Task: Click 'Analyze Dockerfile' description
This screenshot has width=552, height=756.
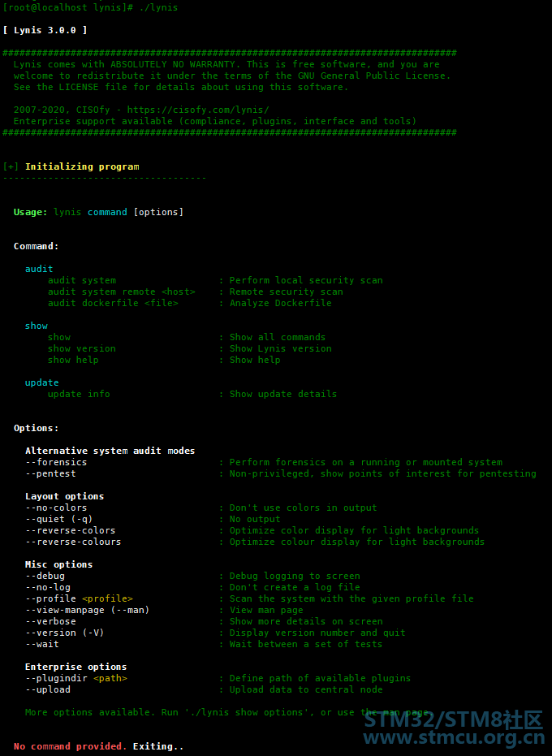Action: click(281, 303)
